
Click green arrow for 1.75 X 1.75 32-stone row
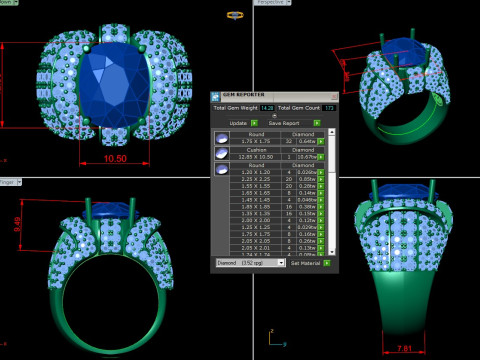(321, 142)
